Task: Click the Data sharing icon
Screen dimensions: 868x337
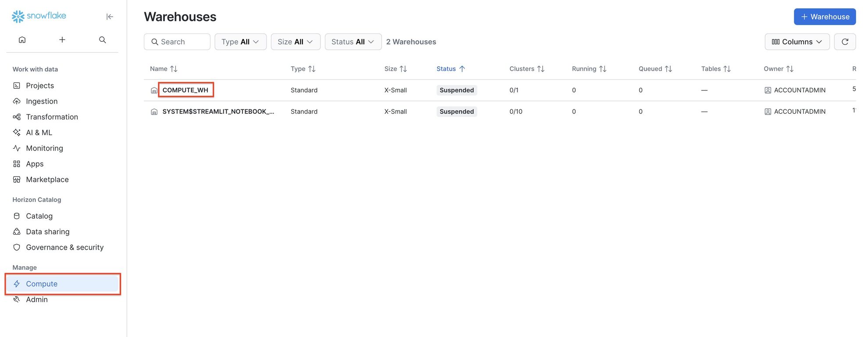Action: point(17,232)
